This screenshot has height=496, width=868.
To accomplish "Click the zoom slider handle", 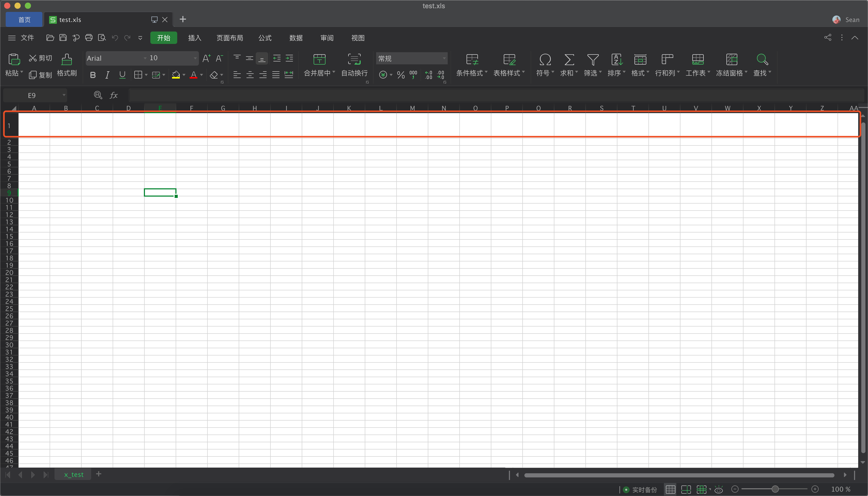I will tap(775, 489).
